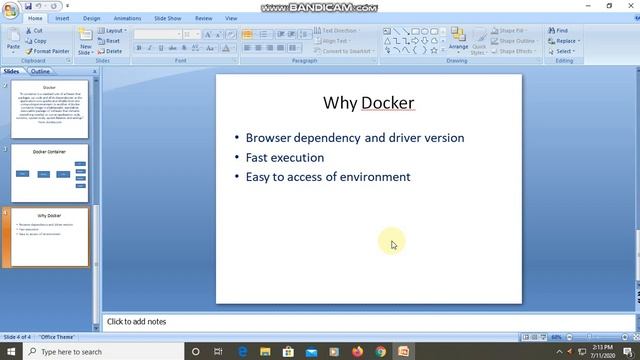Open Arrange options

458,40
